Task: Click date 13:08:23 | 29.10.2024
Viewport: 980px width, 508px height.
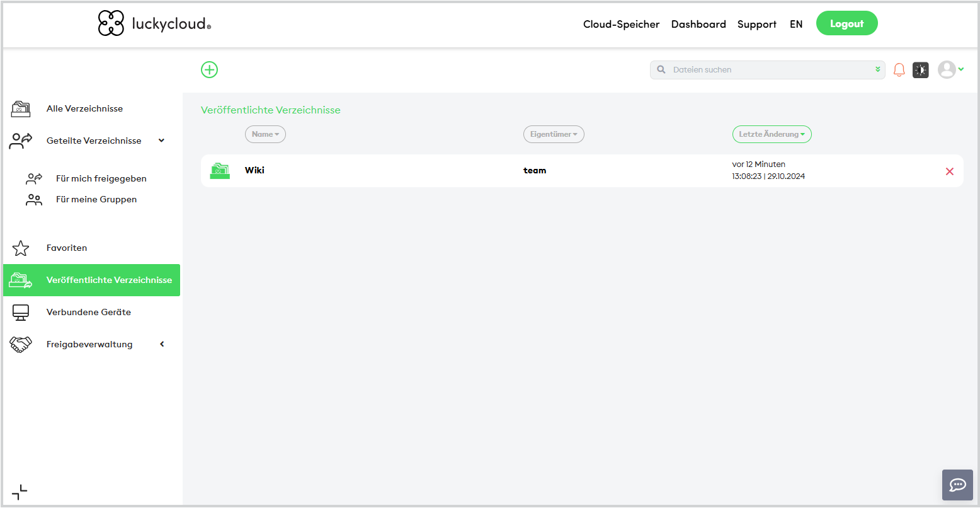Action: [x=768, y=176]
